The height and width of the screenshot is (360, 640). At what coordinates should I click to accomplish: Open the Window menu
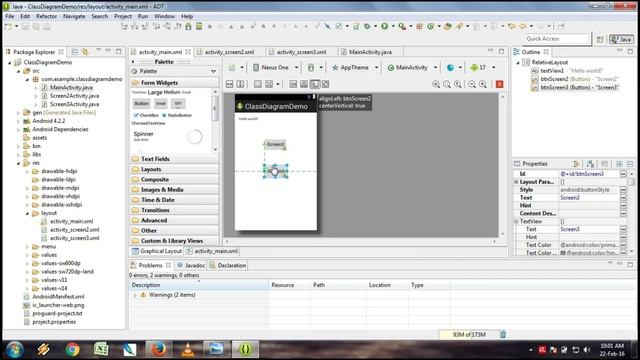[x=164, y=16]
